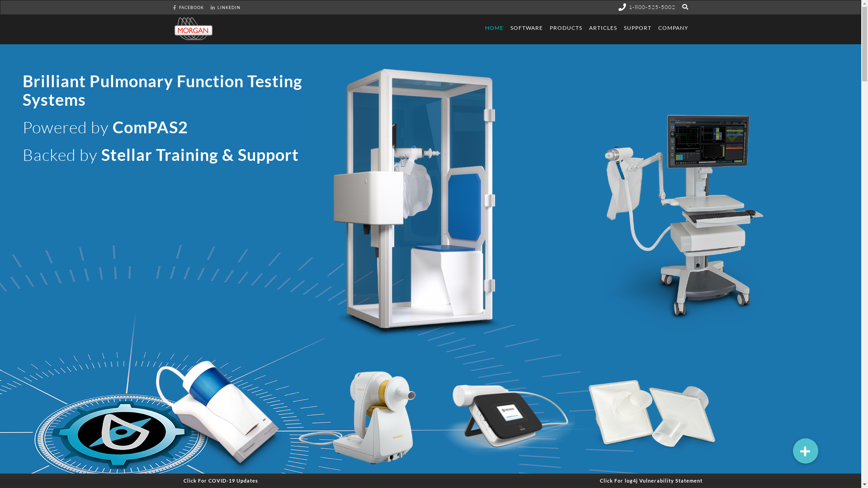The image size is (868, 488).
Task: Call the 1-800-525-5002 phone number
Action: tap(652, 7)
